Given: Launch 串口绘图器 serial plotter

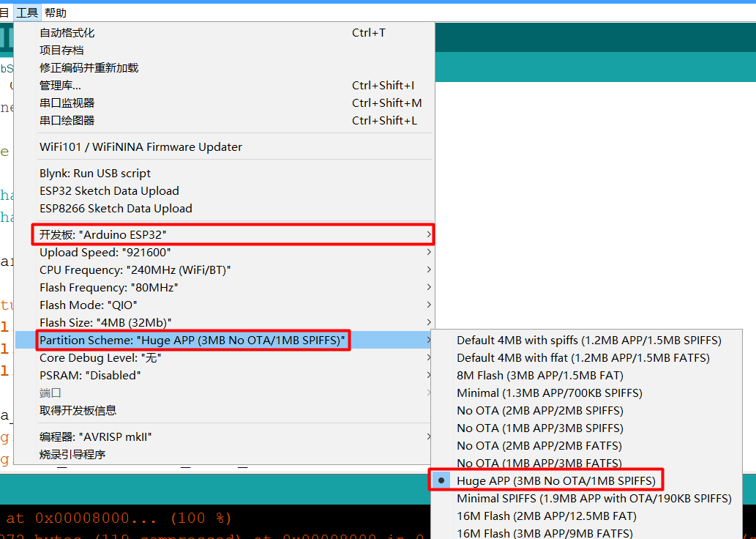Looking at the screenshot, I should [224, 121].
